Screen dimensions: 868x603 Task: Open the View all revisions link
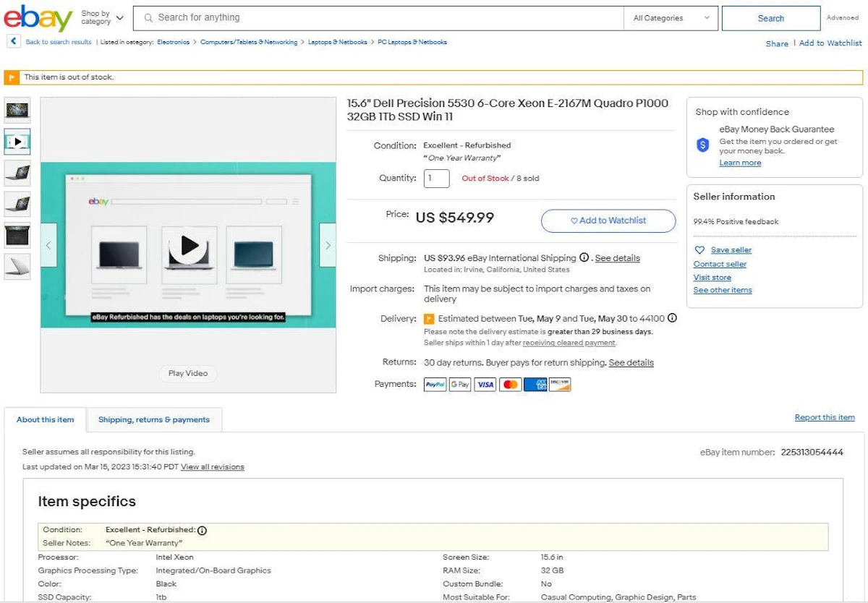coord(213,467)
